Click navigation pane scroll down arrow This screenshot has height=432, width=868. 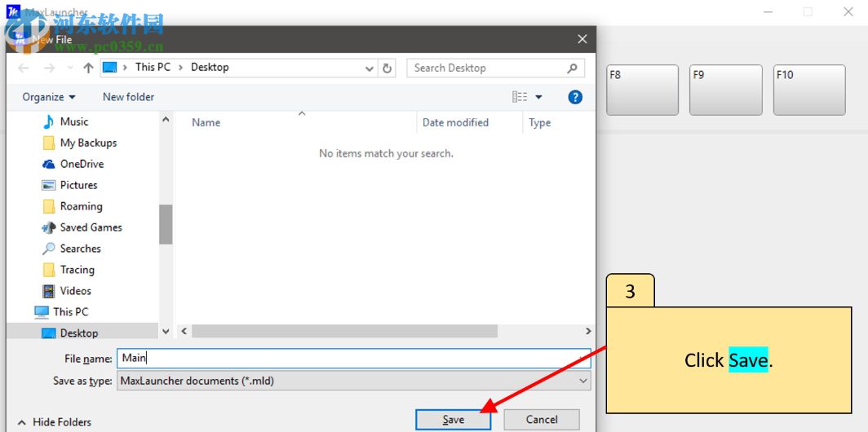166,331
